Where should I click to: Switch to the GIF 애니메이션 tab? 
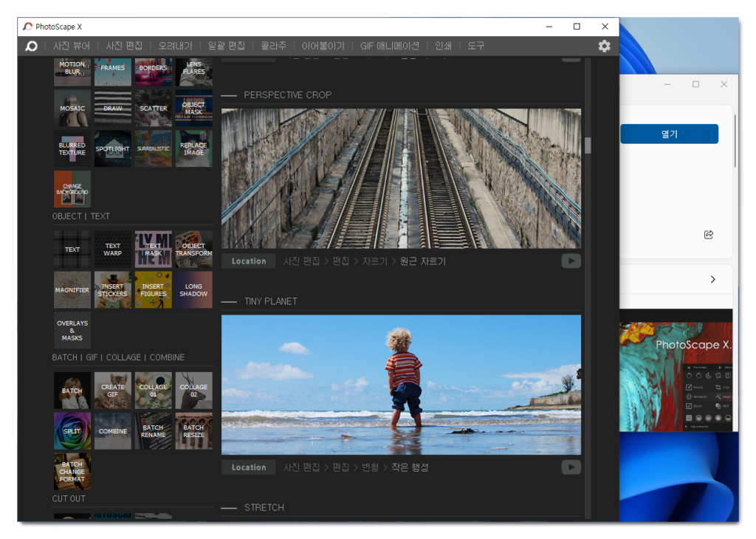(390, 46)
